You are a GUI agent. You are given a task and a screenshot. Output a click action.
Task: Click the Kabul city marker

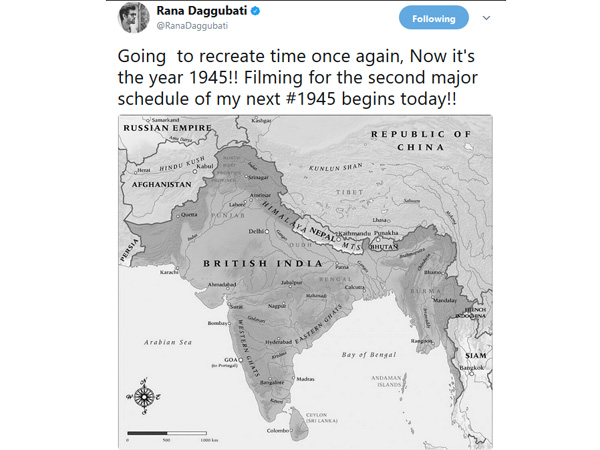pos(195,171)
